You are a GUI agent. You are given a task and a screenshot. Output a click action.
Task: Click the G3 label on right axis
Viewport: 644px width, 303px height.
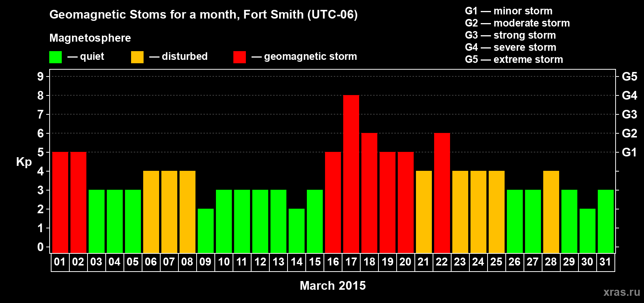(x=630, y=114)
